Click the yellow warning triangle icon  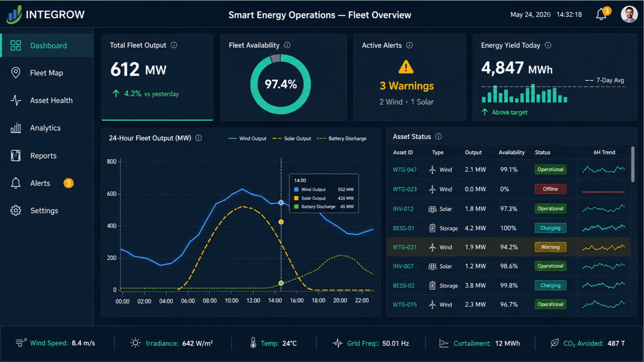click(406, 67)
